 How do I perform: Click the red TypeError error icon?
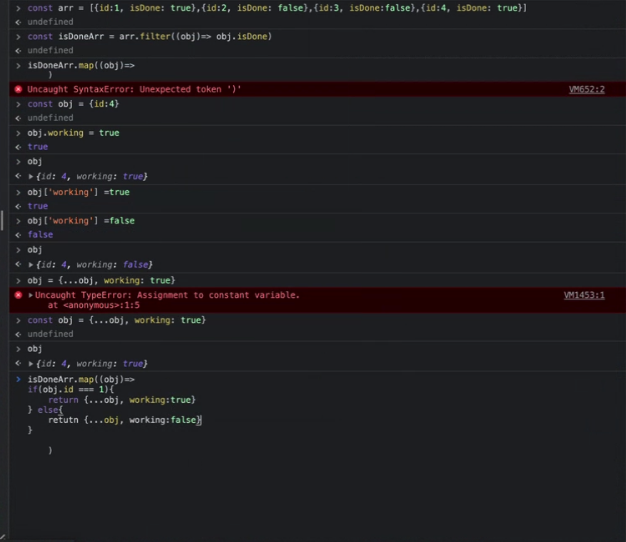(x=18, y=295)
